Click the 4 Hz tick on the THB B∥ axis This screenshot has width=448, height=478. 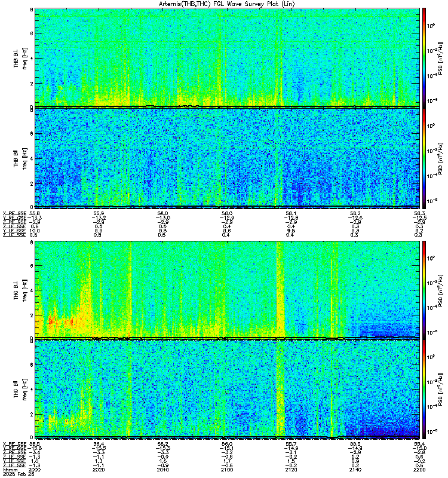click(32, 158)
